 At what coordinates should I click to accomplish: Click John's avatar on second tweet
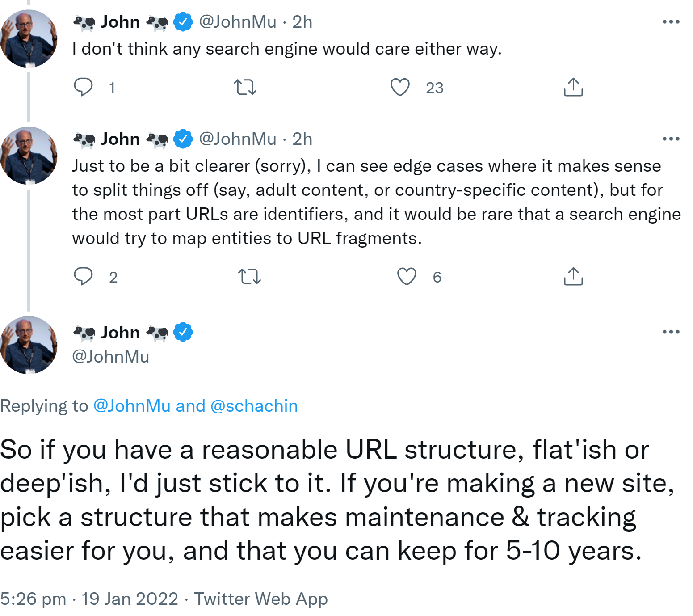(x=29, y=156)
